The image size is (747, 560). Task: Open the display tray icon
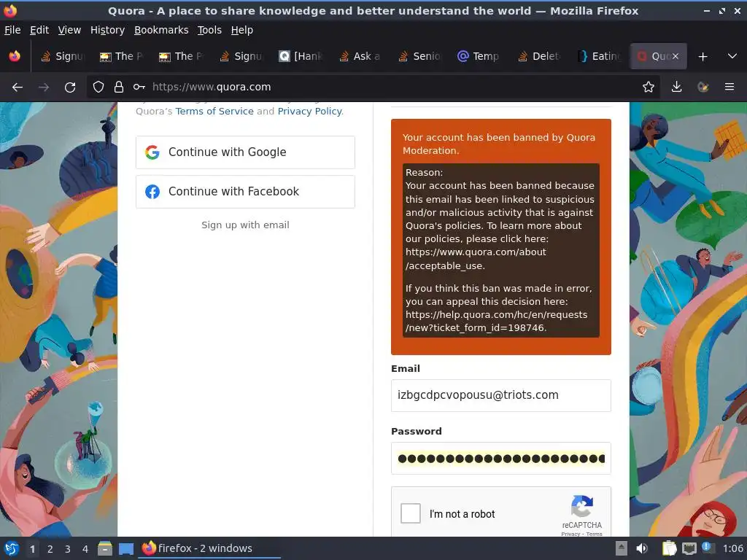pos(689,548)
